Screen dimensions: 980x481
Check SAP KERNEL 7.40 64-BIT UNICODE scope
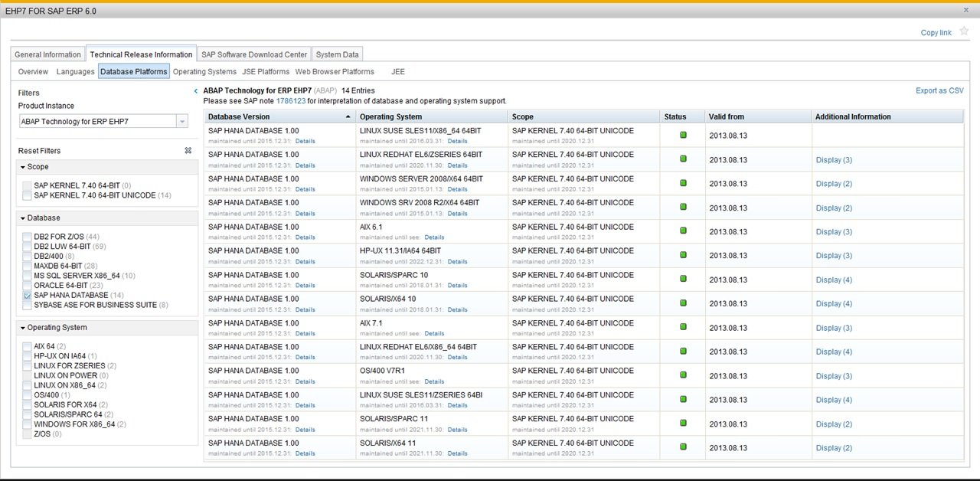click(28, 195)
